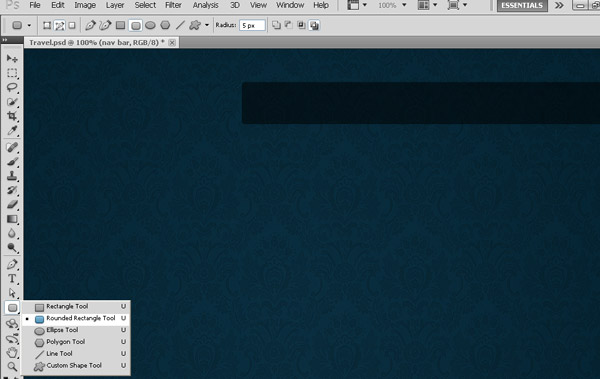Select the Brush tool
Screen dimensions: 600x379
[x=12, y=162]
